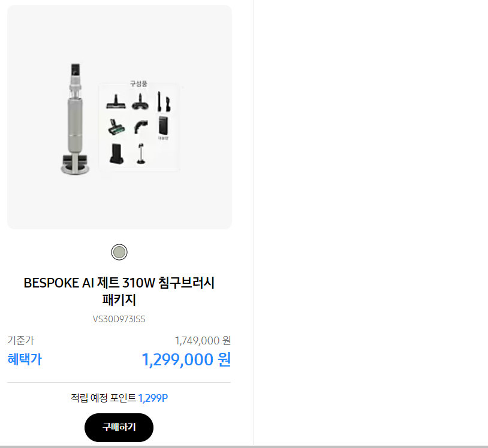The image size is (488, 448).
Task: Click the blue 혜택가 price 1,299,000 원
Action: tap(187, 360)
